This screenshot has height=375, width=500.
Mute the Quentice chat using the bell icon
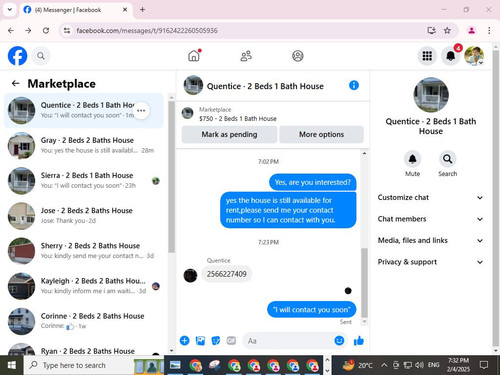(x=413, y=159)
